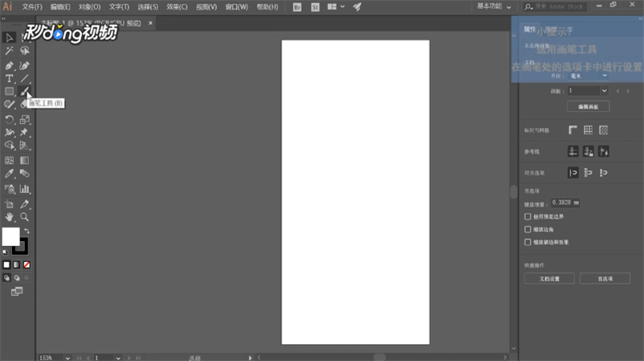This screenshot has width=644, height=361.
Task: Select the Curvature tool
Action: pos(25,66)
